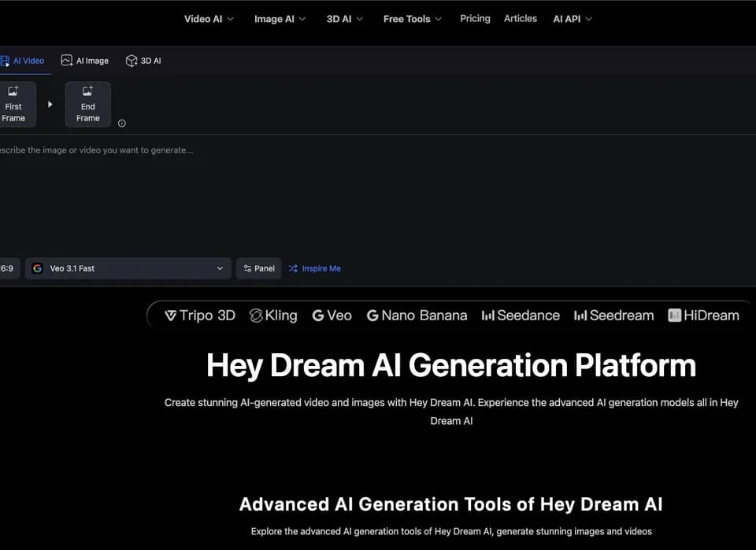This screenshot has width=756, height=550.
Task: Open the Articles page
Action: coord(521,18)
